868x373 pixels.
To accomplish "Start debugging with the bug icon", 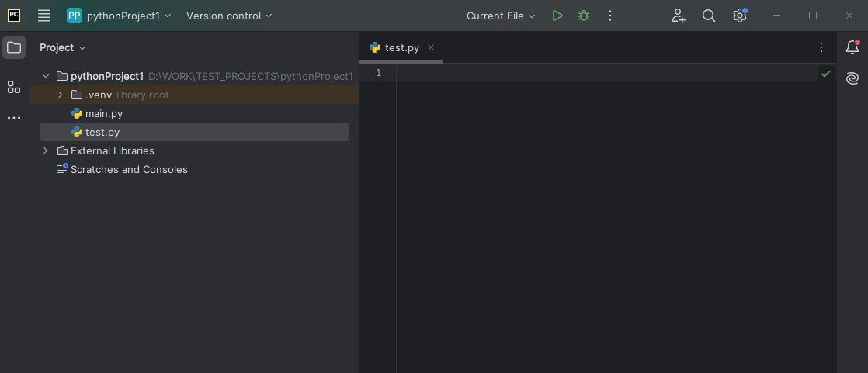I will click(584, 16).
